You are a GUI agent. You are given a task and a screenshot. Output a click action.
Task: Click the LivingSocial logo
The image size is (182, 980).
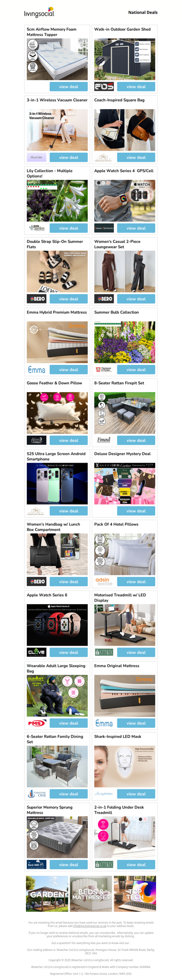pyautogui.click(x=39, y=12)
